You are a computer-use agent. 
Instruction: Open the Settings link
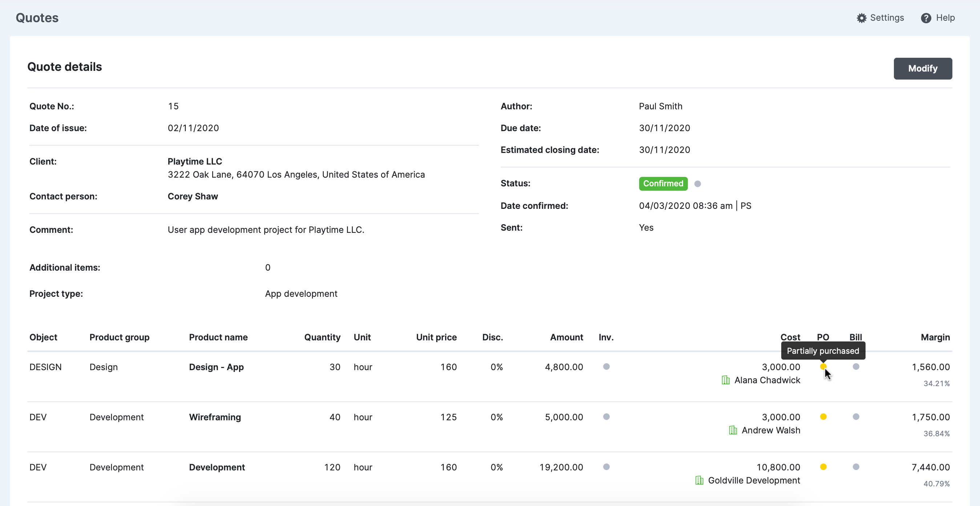coord(880,18)
